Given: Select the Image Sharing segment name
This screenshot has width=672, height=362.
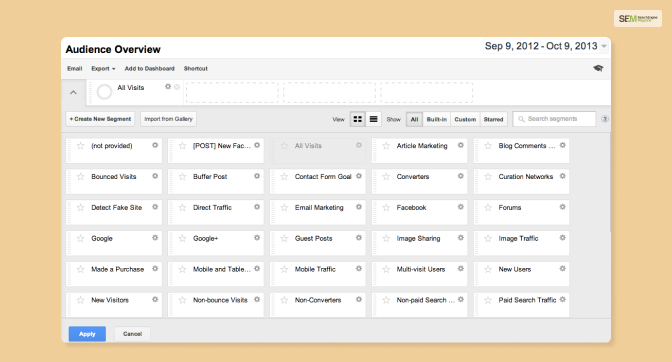Looking at the screenshot, I should [418, 238].
